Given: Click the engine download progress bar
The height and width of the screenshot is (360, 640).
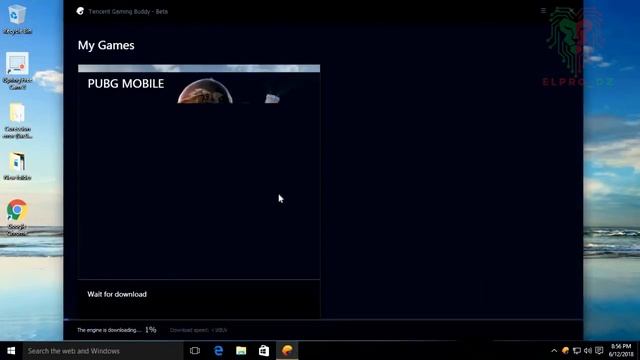Looking at the screenshot, I should (323, 320).
